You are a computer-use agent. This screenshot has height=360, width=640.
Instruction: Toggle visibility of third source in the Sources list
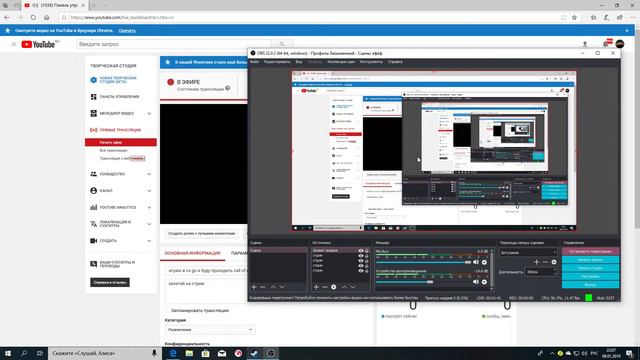361,261
